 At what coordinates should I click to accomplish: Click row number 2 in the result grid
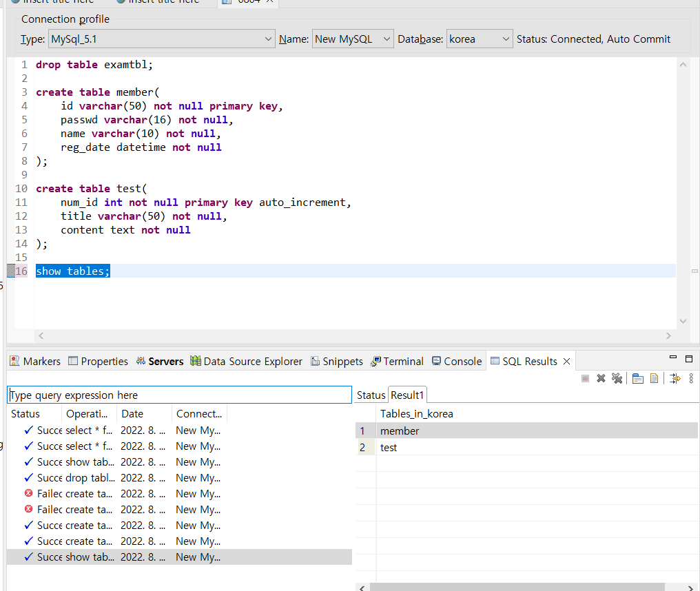(362, 447)
